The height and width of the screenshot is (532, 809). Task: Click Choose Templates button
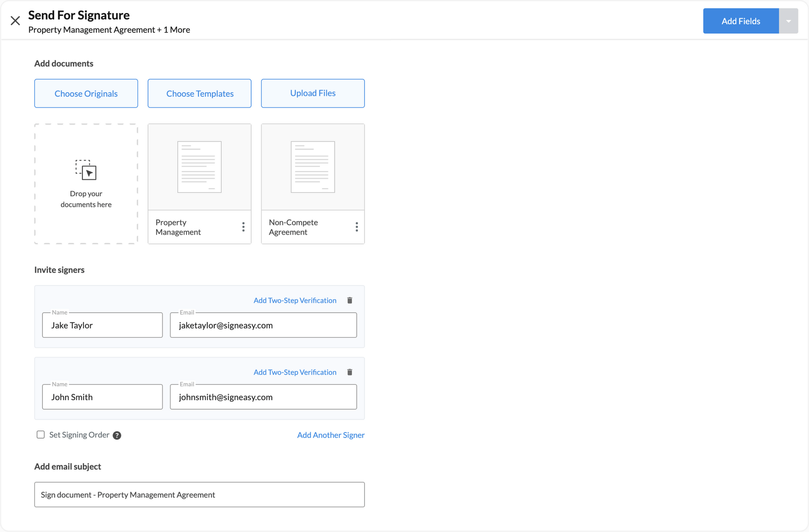tap(199, 93)
